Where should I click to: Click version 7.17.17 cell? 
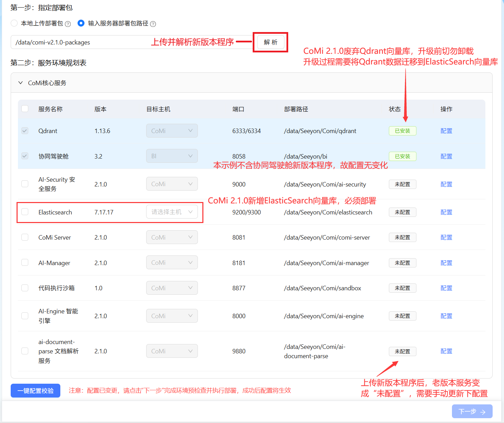104,212
